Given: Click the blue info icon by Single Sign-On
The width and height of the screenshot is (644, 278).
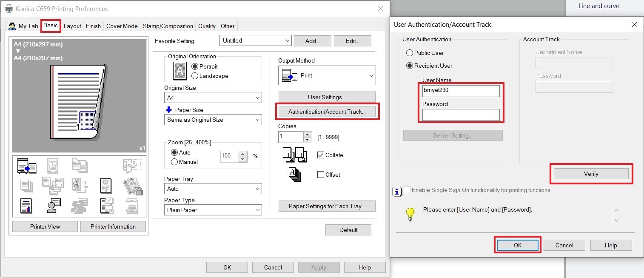Looking at the screenshot, I should pyautogui.click(x=396, y=192).
